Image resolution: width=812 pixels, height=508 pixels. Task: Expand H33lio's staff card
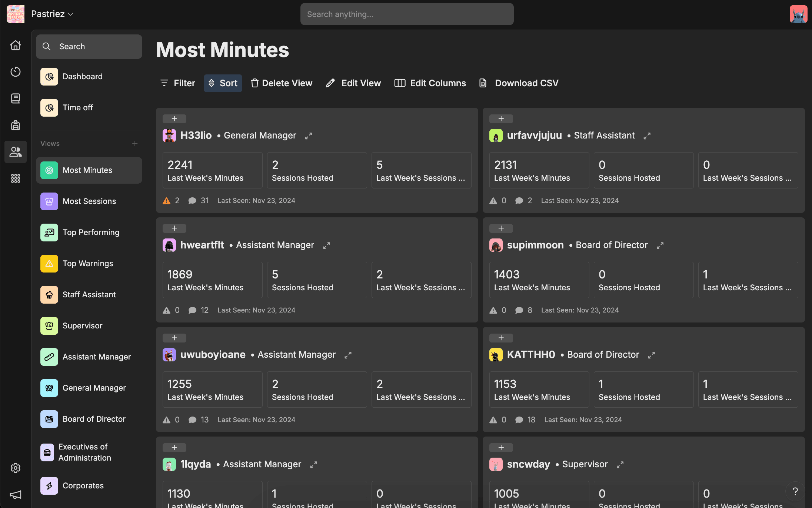[x=308, y=136]
